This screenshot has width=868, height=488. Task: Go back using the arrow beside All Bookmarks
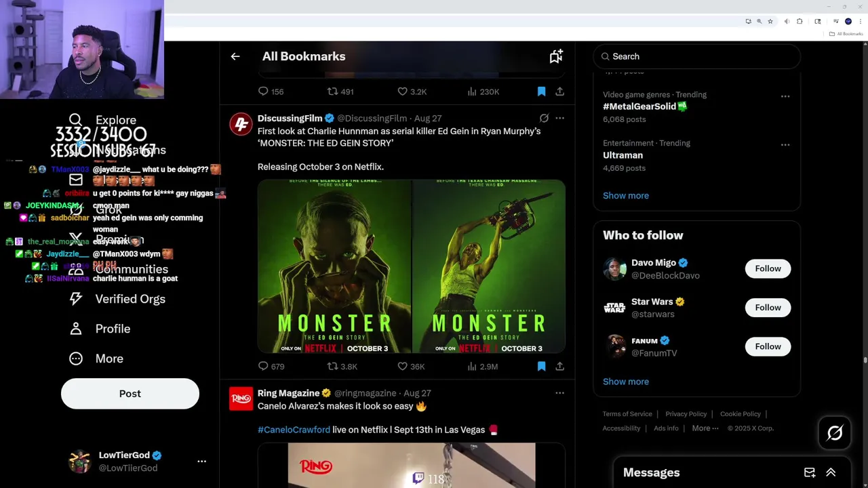[x=235, y=57]
